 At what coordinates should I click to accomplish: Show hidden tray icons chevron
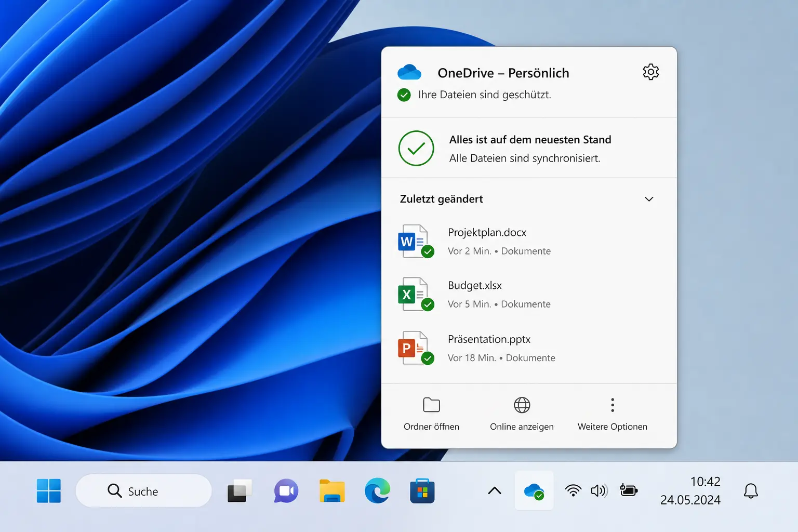(495, 490)
